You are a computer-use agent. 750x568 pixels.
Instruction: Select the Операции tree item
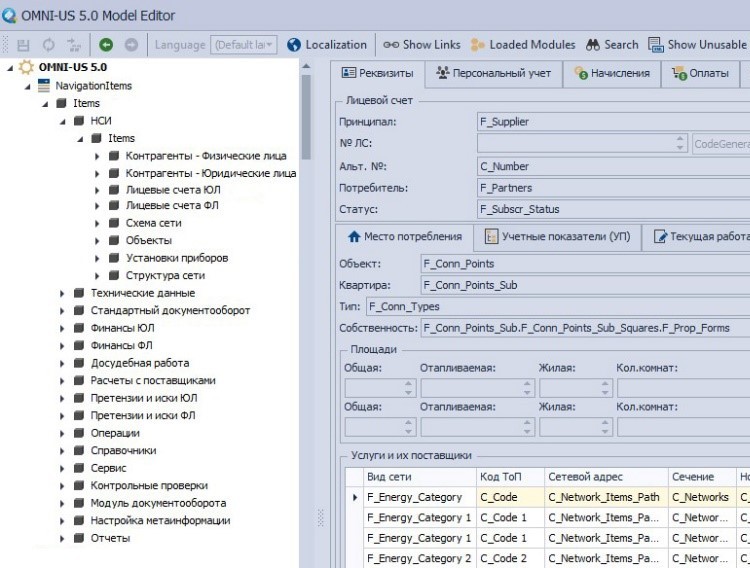115,433
